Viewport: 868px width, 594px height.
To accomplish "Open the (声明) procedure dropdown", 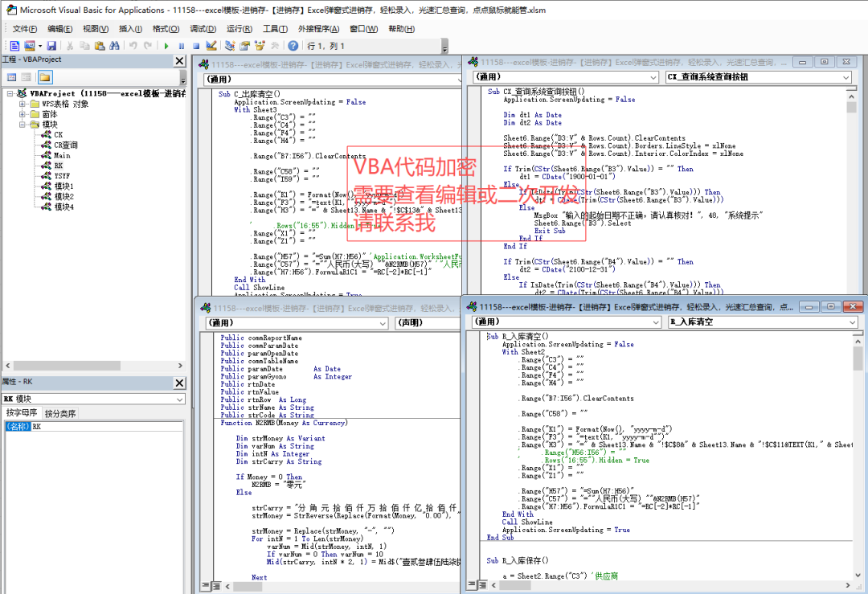I will coord(428,323).
